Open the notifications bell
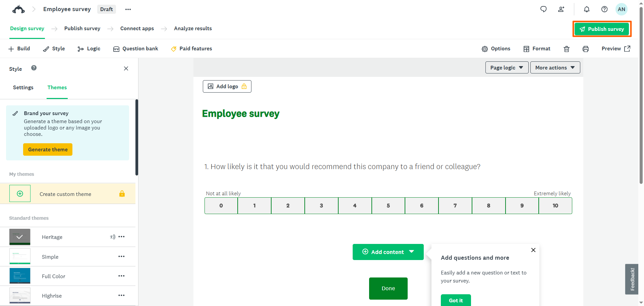Image resolution: width=644 pixels, height=306 pixels. (587, 9)
